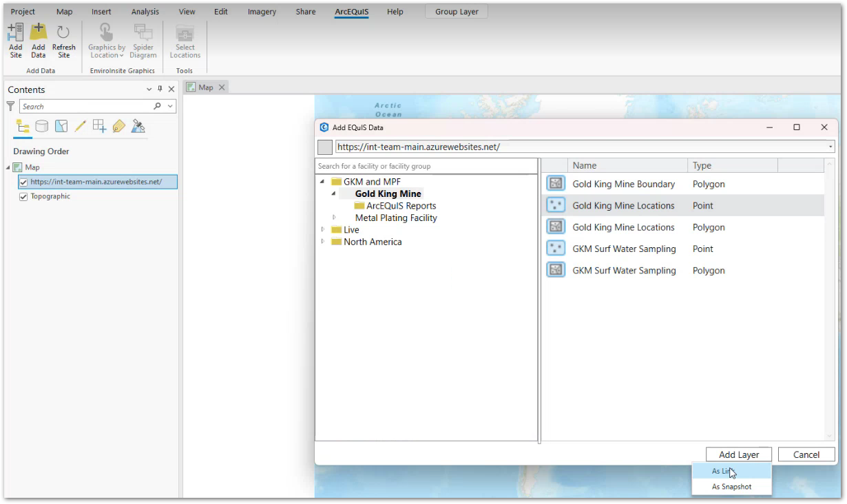Image resolution: width=847 pixels, height=504 pixels.
Task: Expand the Metal Plating Facility node
Action: pos(334,218)
